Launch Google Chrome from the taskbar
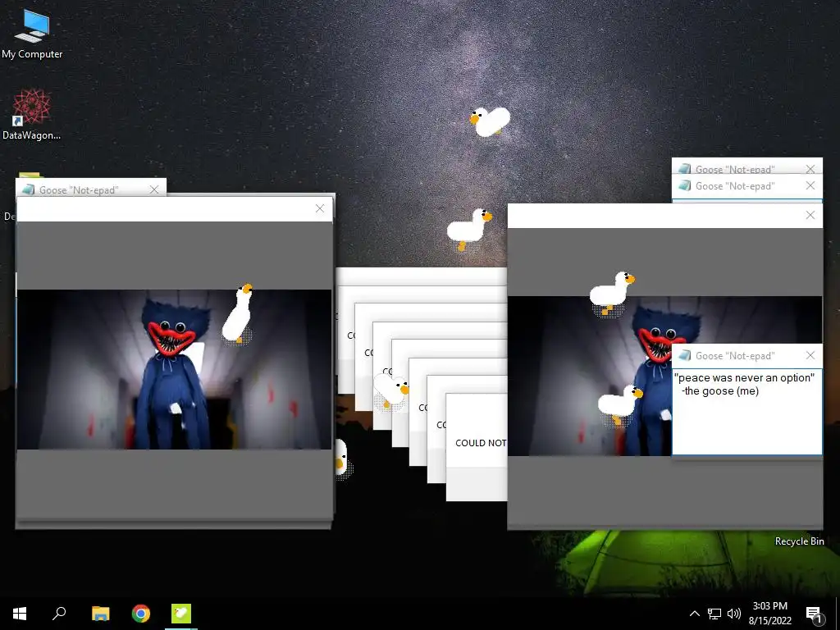Image resolution: width=840 pixels, height=630 pixels. 141,614
